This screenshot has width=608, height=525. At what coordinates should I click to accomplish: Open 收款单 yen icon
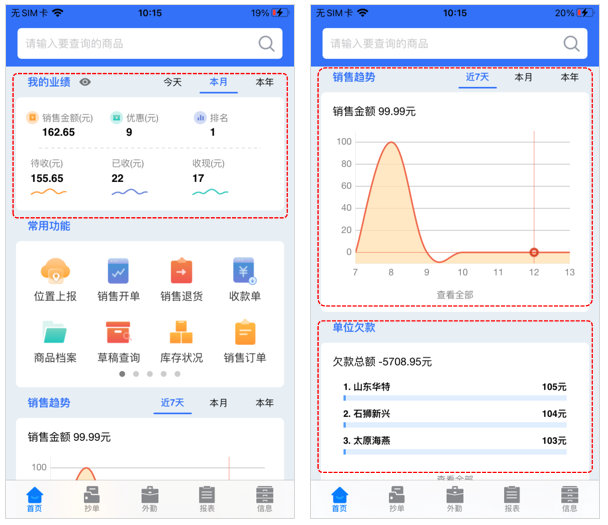[x=244, y=271]
